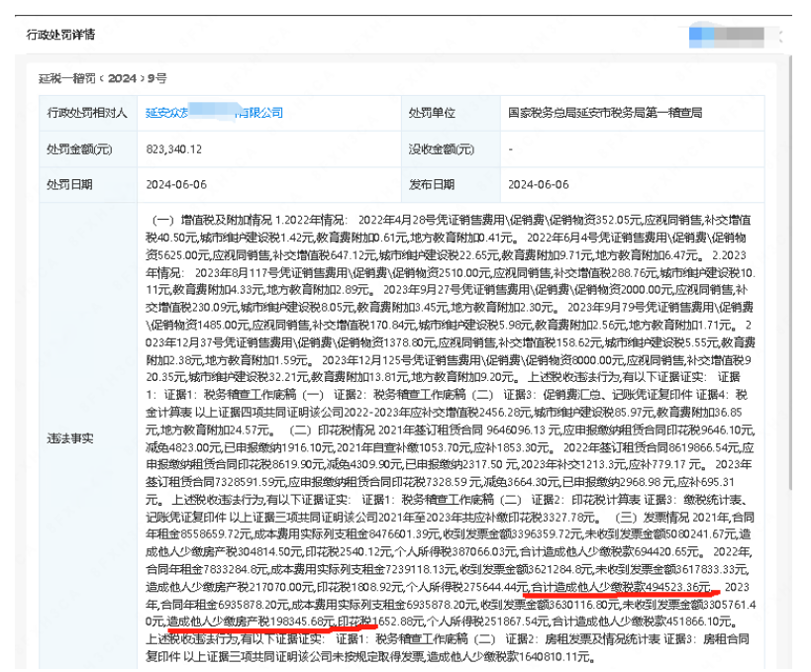Click the 发布日期 label cell
This screenshot has width=811, height=672.
451,184
